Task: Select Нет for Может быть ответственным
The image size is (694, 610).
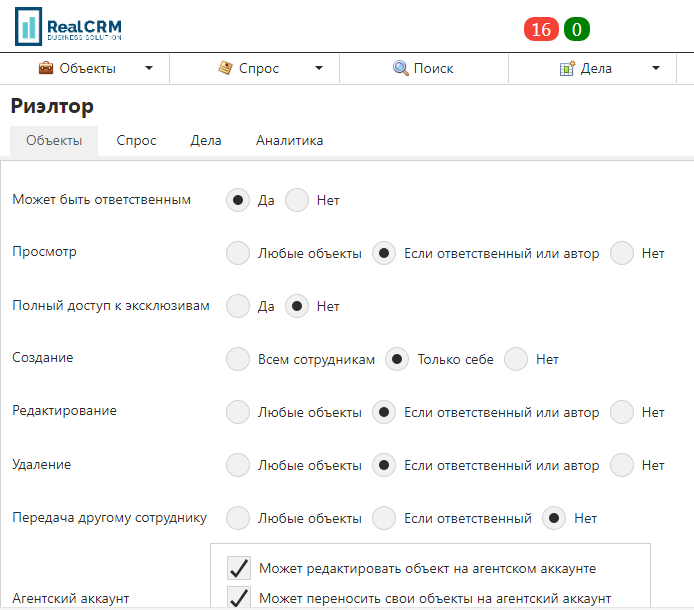Action: tap(297, 200)
